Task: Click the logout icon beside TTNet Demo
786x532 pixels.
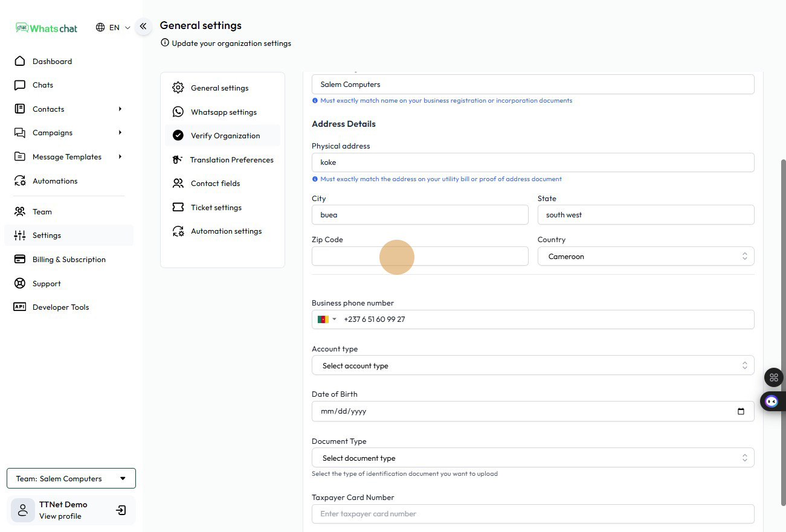Action: (x=121, y=510)
